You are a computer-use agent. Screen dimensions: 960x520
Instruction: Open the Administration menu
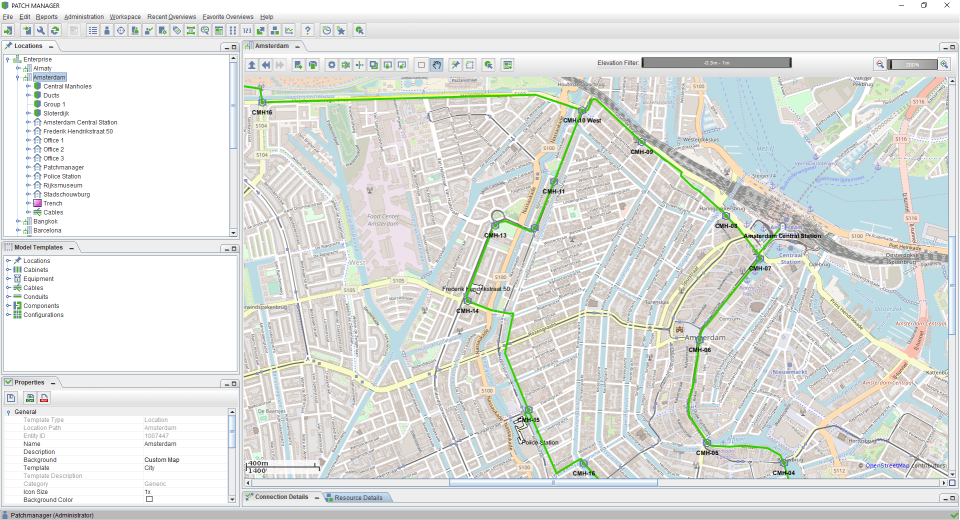tap(83, 17)
